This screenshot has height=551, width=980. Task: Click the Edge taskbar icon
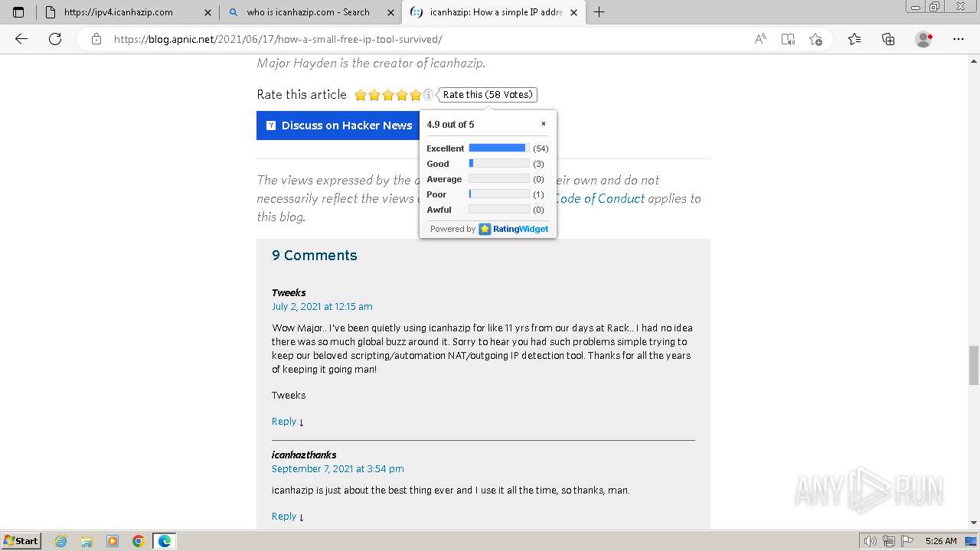pos(165,541)
